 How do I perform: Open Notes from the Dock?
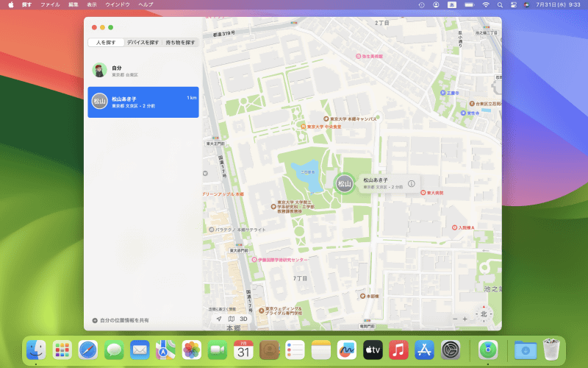321,350
